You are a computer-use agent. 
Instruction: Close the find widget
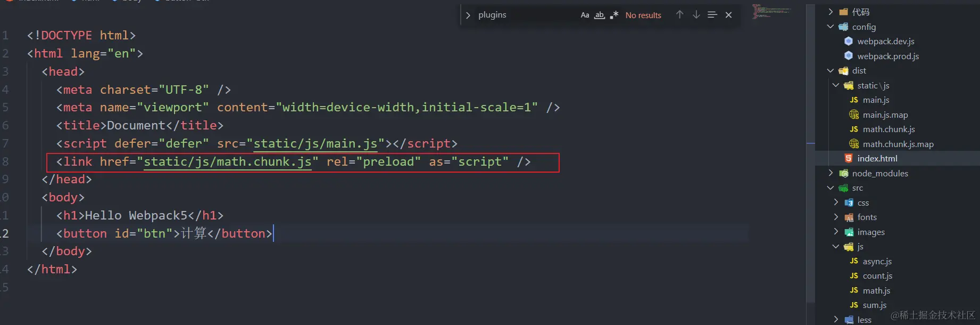tap(728, 15)
